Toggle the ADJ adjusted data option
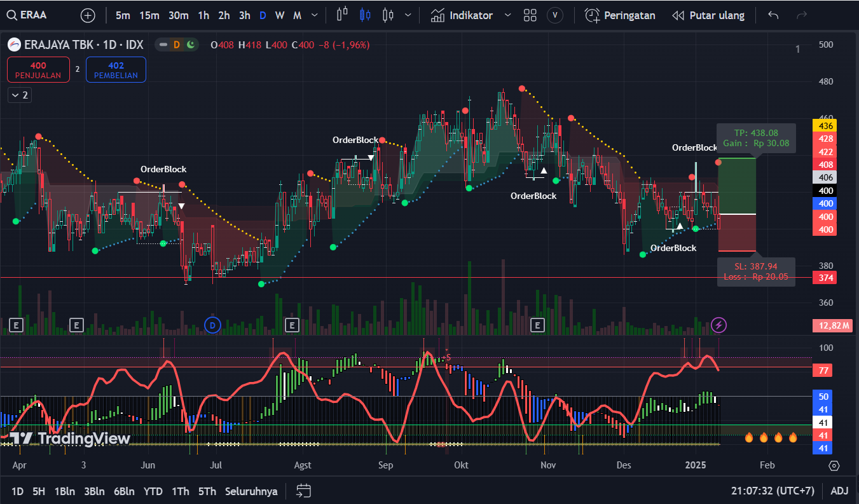The width and height of the screenshot is (859, 504). point(839,491)
